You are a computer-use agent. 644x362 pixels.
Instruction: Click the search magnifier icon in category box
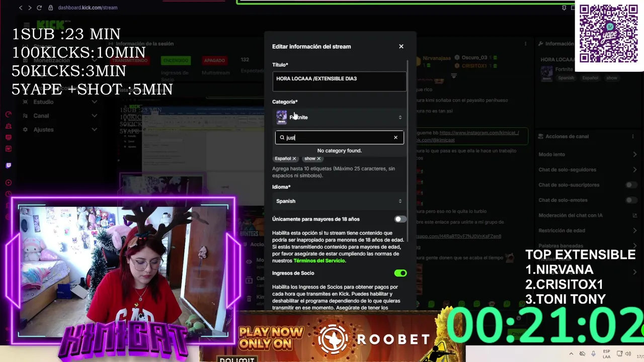point(282,137)
